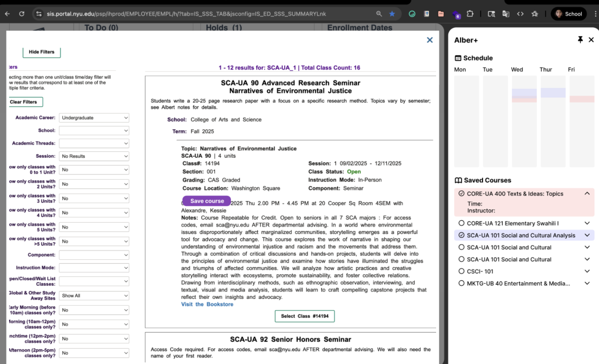Open the green Grammarly extension icon
599x364 pixels.
[x=412, y=14]
